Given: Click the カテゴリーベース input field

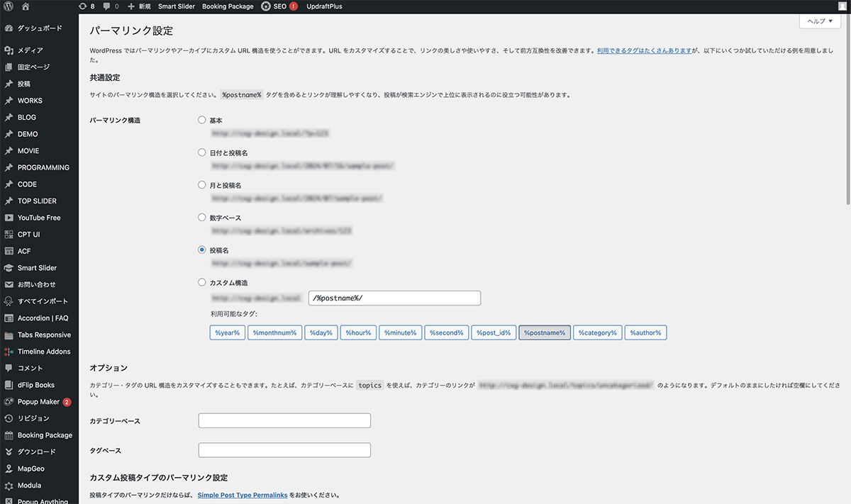Looking at the screenshot, I should tap(284, 421).
